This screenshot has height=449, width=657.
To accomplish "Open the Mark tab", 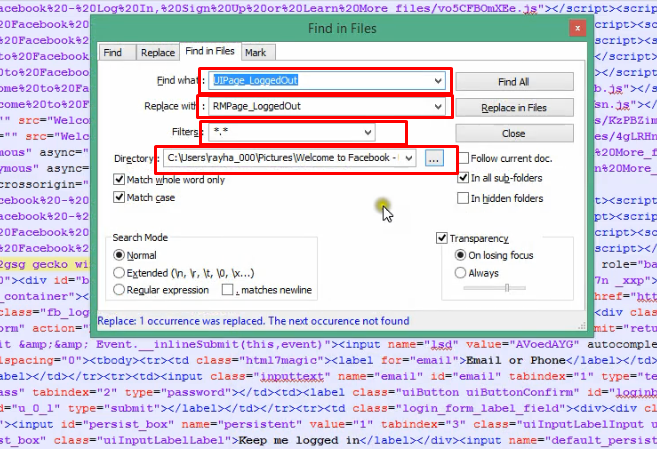I will [256, 53].
